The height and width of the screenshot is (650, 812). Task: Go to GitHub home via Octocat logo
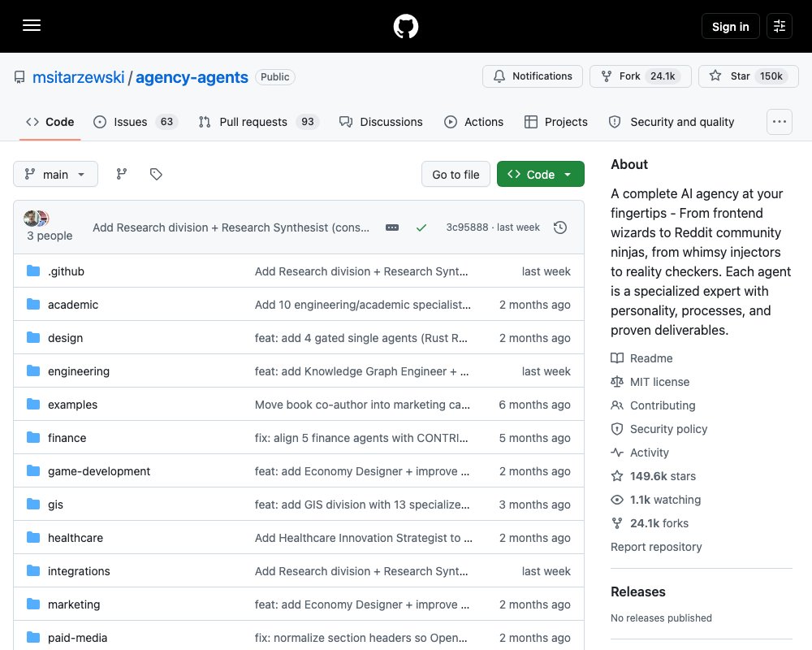(x=405, y=26)
